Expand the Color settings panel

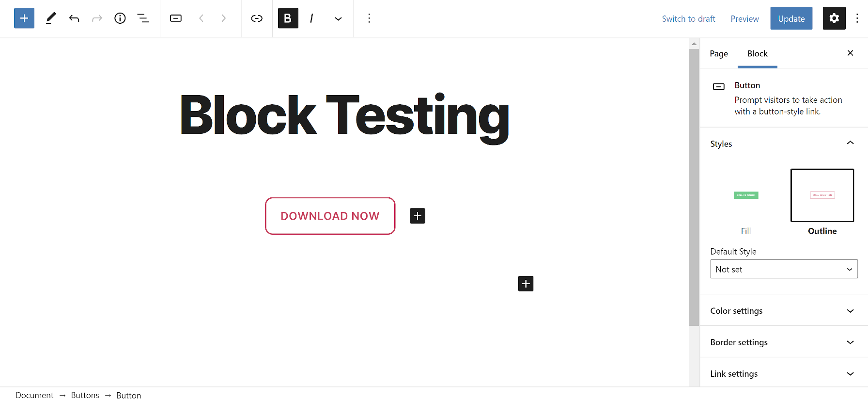tap(783, 311)
